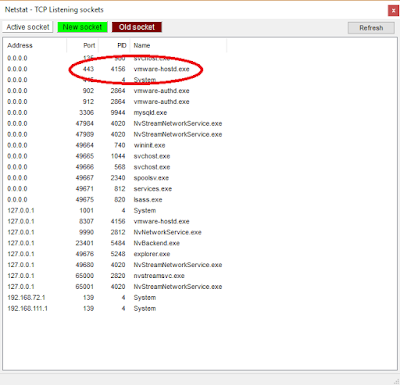Select NvStreamNetworkService.exe row on port 47984
The image size is (400, 385).
[115, 123]
